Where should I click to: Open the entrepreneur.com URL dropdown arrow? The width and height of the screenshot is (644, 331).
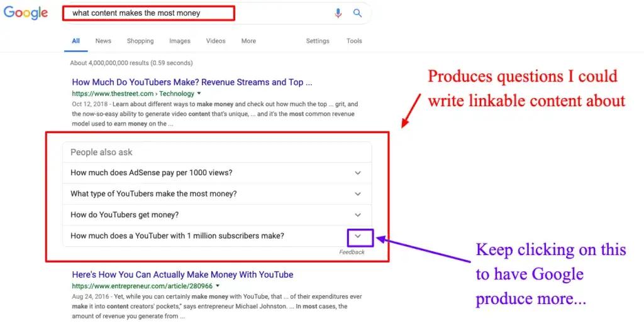pos(218,286)
